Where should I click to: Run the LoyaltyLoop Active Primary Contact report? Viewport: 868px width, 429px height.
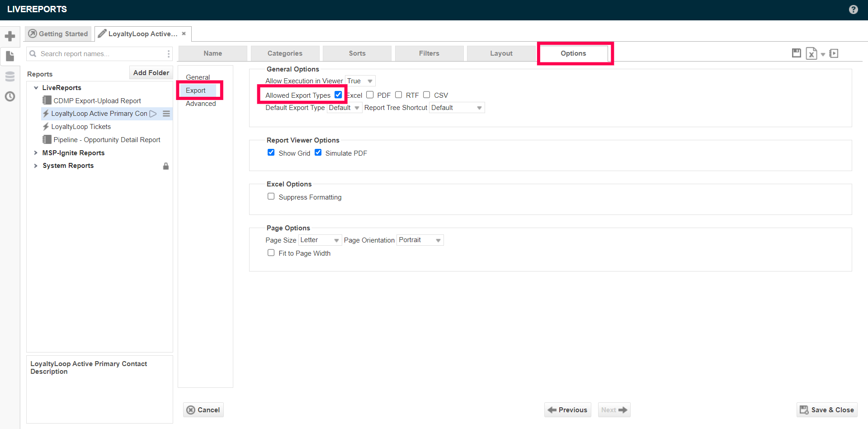coord(153,114)
